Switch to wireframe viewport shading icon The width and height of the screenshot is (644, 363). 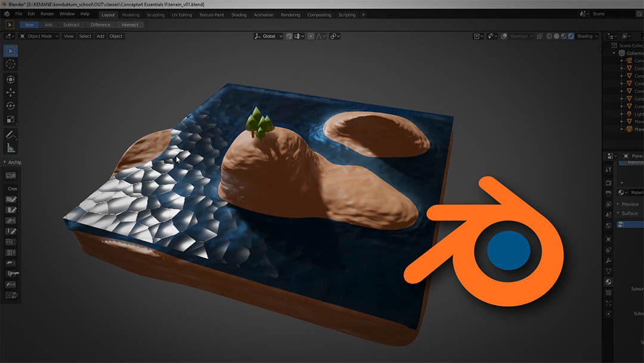click(549, 36)
